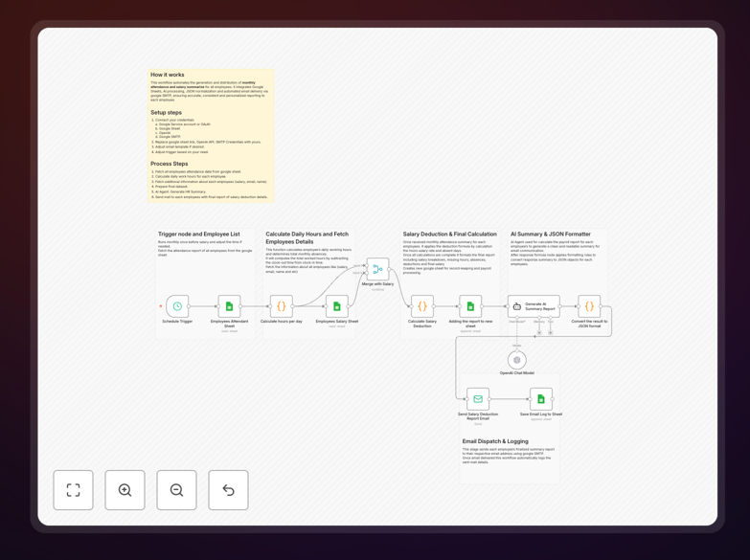This screenshot has width=750, height=560.
Task: Click the Calculate Daily Hours and Fetch Employees Details title
Action: click(x=307, y=237)
